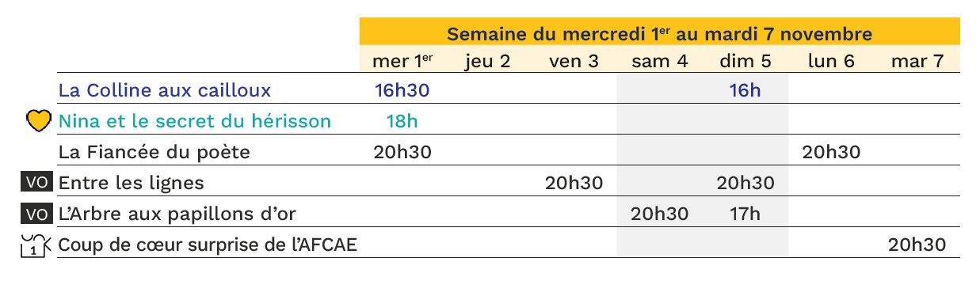Image resolution: width=980 pixels, height=296 pixels.
Task: Click the VO badge next to L'Arbre aux papillons d'or
Action: (x=37, y=214)
